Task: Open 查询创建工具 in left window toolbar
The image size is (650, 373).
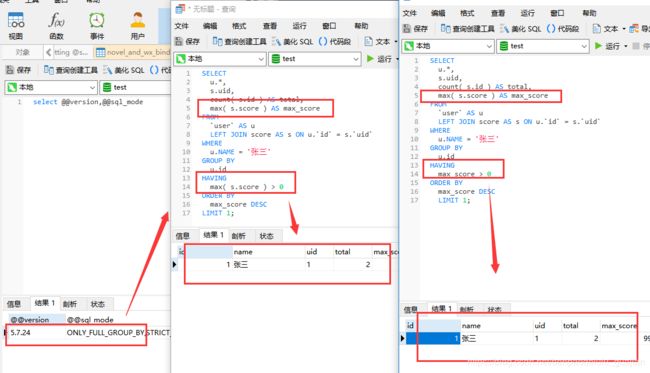Action: point(71,70)
